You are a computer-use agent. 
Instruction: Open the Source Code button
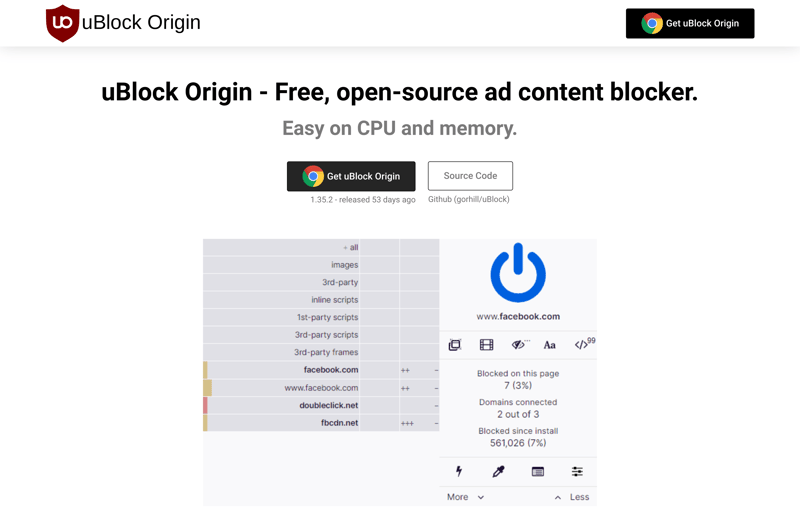pos(470,176)
